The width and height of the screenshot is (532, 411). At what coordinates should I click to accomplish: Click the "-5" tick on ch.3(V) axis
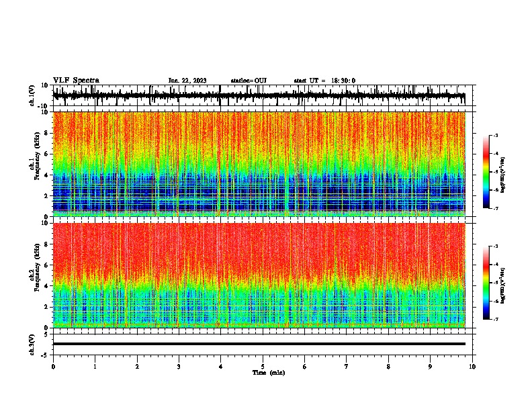click(x=45, y=355)
